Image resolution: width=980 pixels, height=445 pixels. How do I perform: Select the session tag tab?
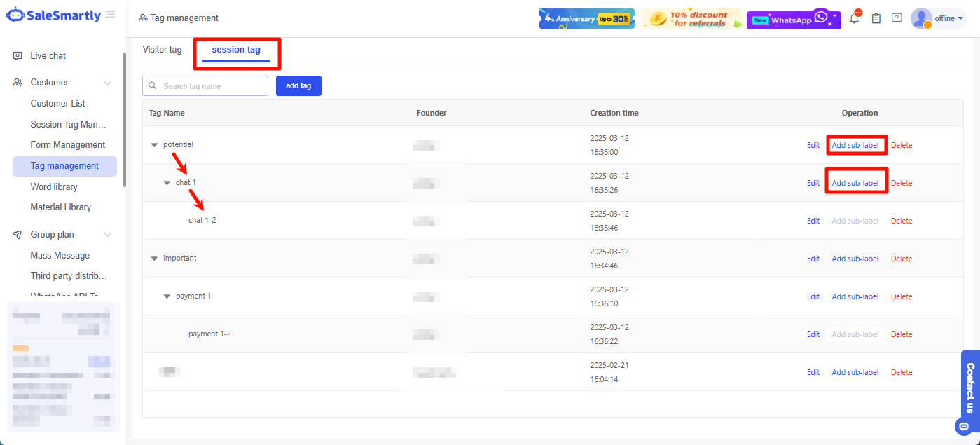click(x=236, y=50)
